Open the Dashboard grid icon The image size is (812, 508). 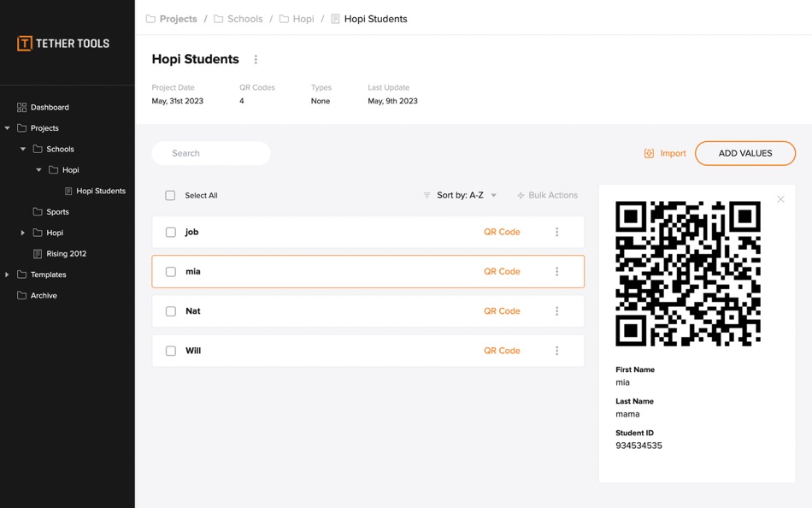click(x=21, y=107)
